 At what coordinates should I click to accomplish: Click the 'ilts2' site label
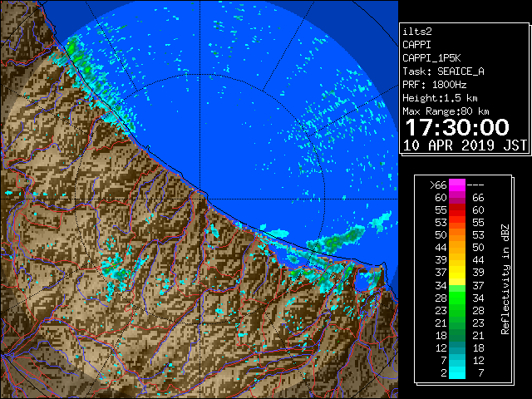(x=417, y=32)
